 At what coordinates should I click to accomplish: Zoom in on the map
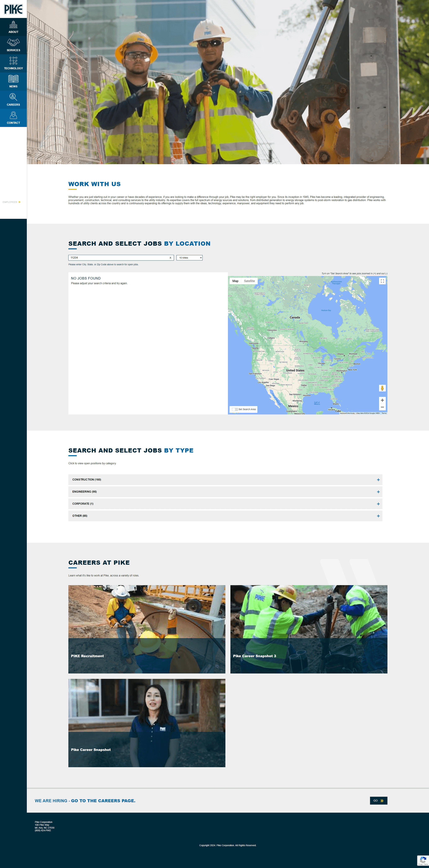click(x=382, y=400)
